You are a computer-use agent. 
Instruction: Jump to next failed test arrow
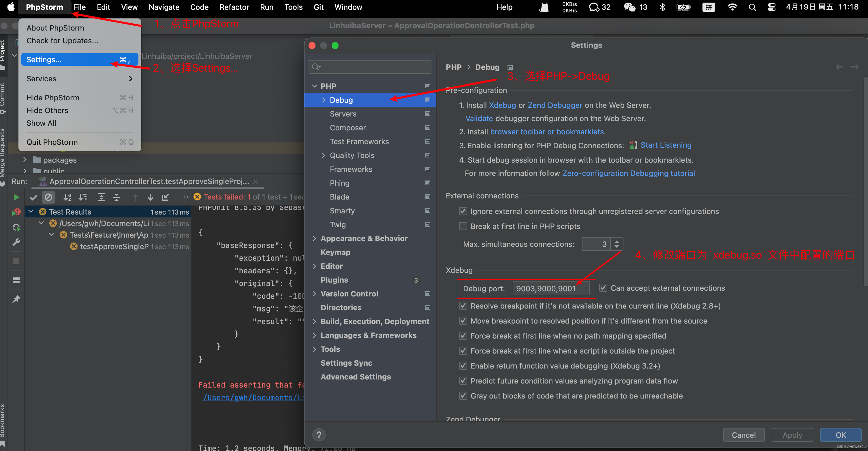150,197
